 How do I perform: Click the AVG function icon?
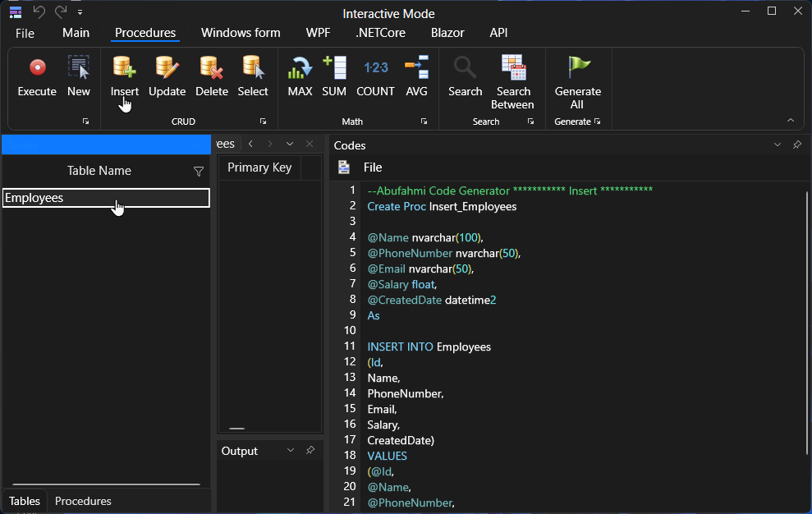click(x=417, y=67)
